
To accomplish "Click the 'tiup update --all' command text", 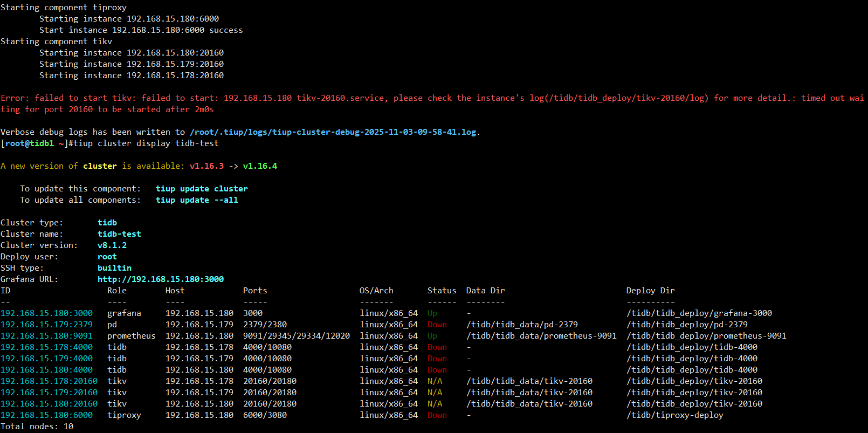I will [x=197, y=200].
